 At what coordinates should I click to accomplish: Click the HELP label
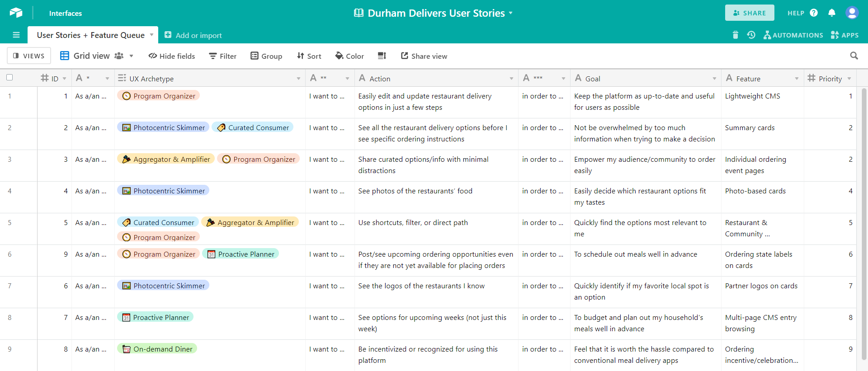796,13
